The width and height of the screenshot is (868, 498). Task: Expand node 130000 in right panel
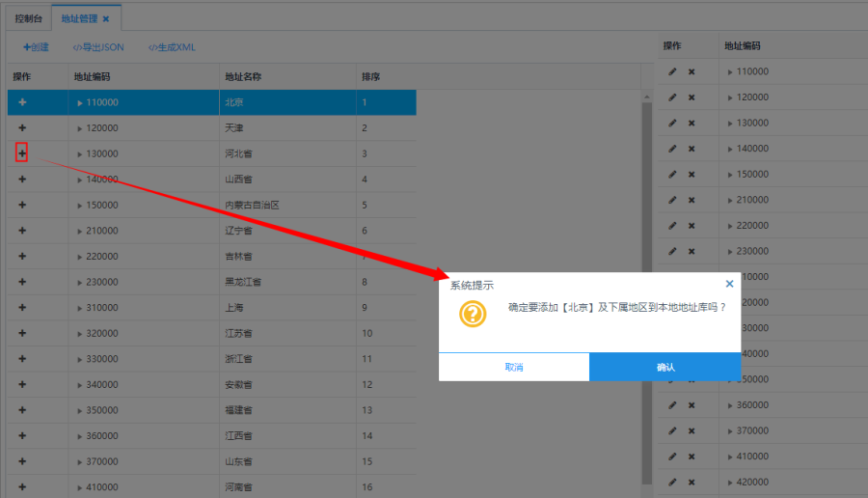click(x=730, y=123)
